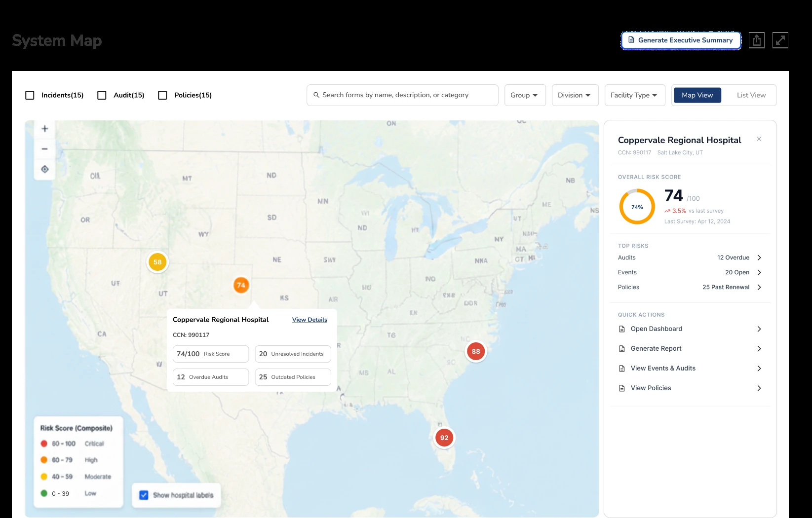Click red Critical legend swatch

[x=44, y=444]
